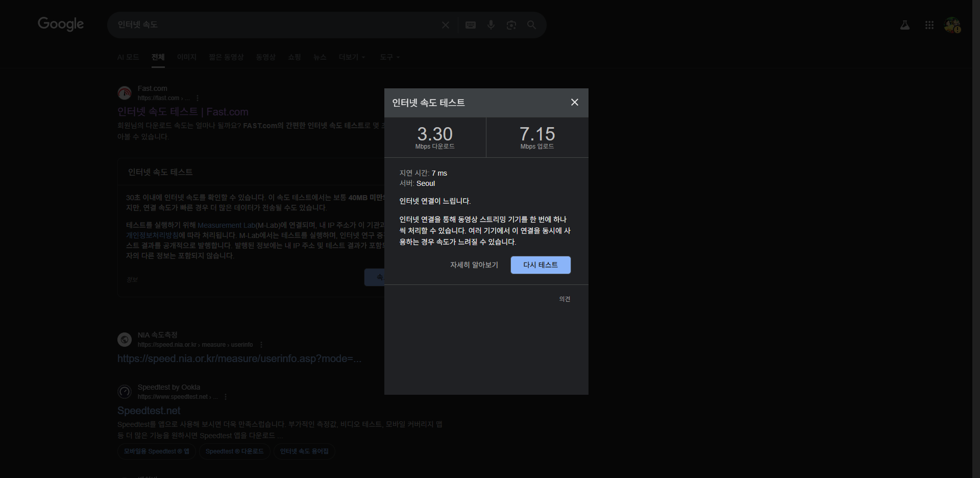Open search by image camera icon
Image resolution: width=980 pixels, height=478 pixels.
(x=511, y=25)
